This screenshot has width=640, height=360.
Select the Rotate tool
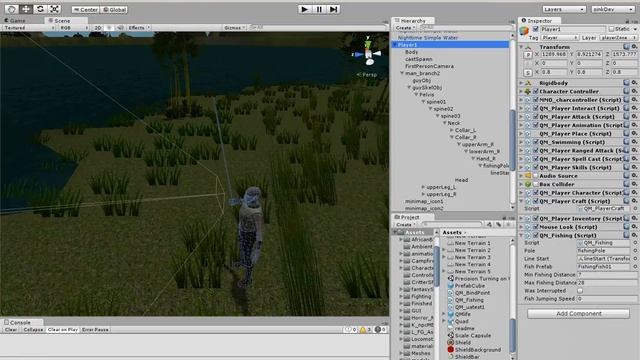point(40,9)
